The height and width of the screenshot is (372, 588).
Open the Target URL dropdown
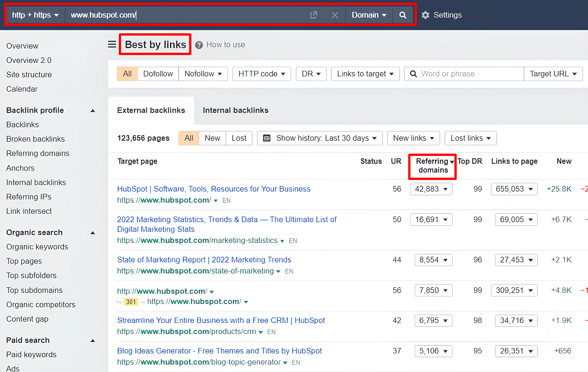point(553,74)
